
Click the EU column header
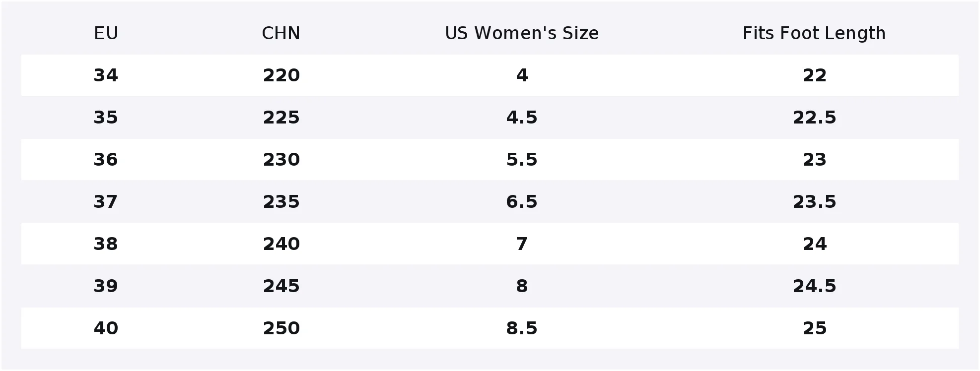tap(106, 33)
